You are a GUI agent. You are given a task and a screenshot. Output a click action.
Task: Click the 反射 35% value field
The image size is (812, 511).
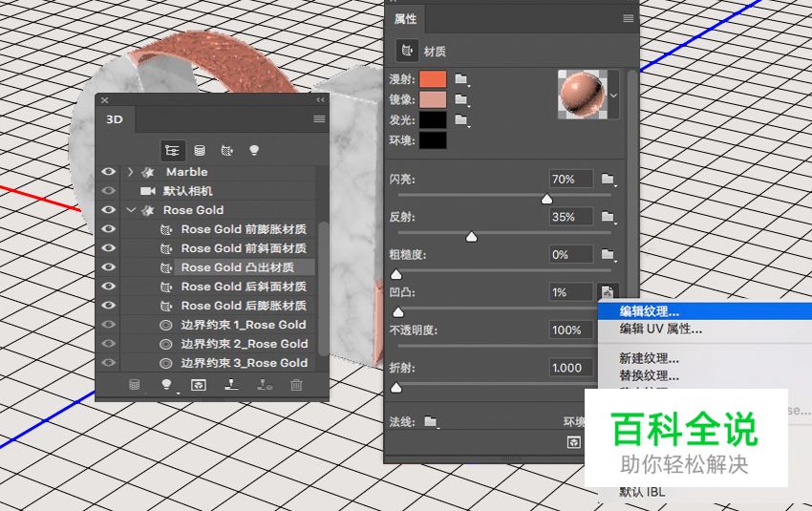571,217
